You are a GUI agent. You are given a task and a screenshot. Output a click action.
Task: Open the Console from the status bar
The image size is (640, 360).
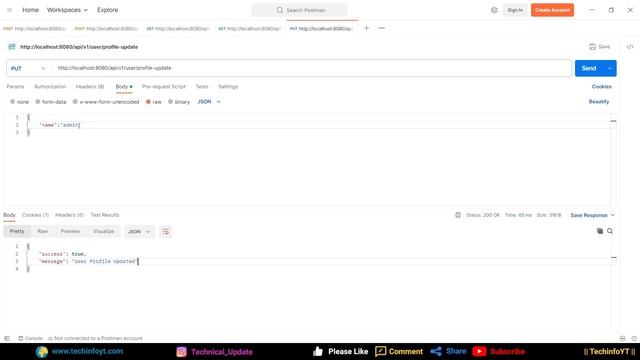click(31, 338)
